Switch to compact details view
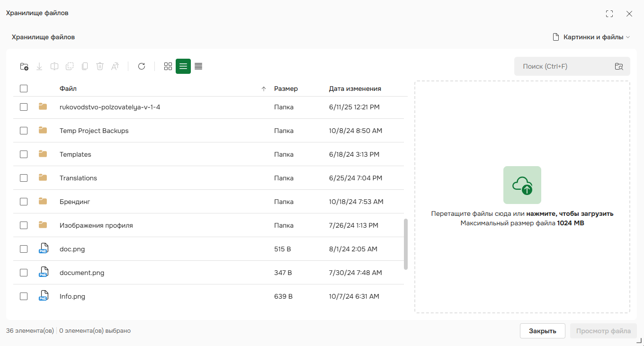Image resolution: width=644 pixels, height=346 pixels. (198, 66)
